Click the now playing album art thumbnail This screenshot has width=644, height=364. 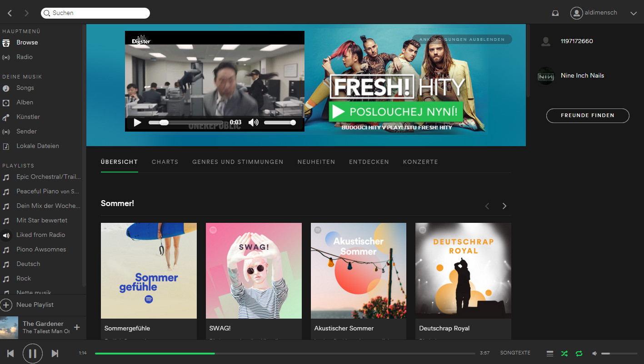tap(9, 328)
